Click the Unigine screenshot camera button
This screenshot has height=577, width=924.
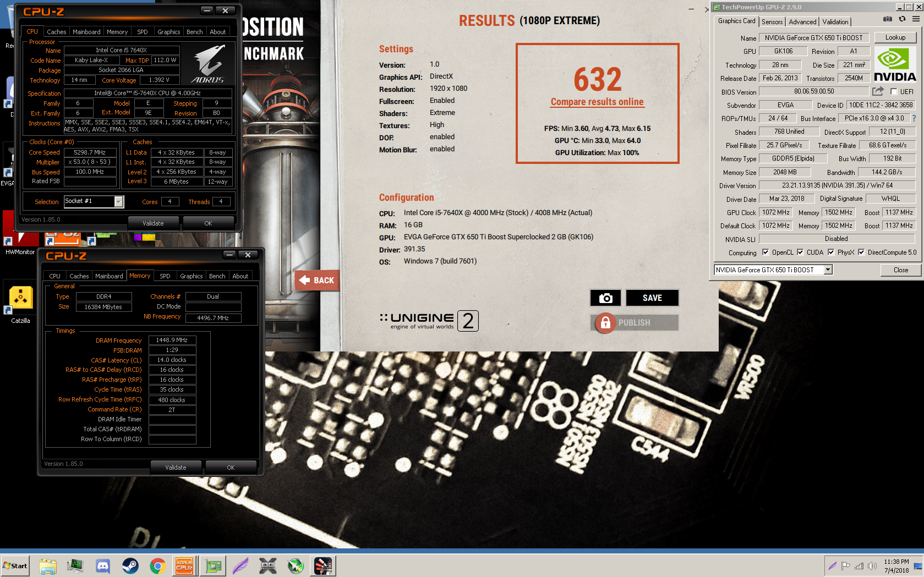(605, 298)
